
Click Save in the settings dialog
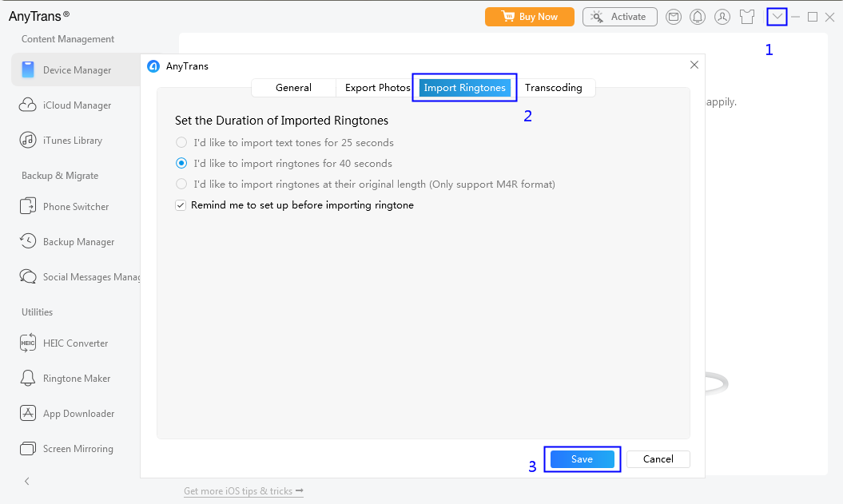tap(582, 458)
